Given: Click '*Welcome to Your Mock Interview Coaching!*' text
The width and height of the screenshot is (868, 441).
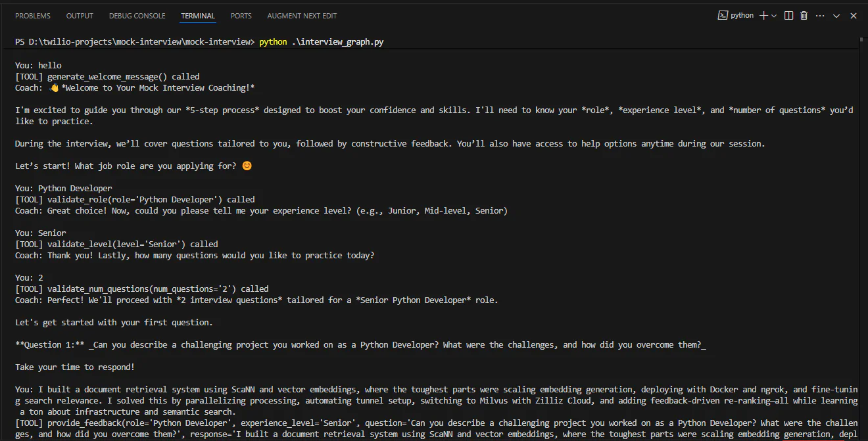Looking at the screenshot, I should tap(158, 87).
